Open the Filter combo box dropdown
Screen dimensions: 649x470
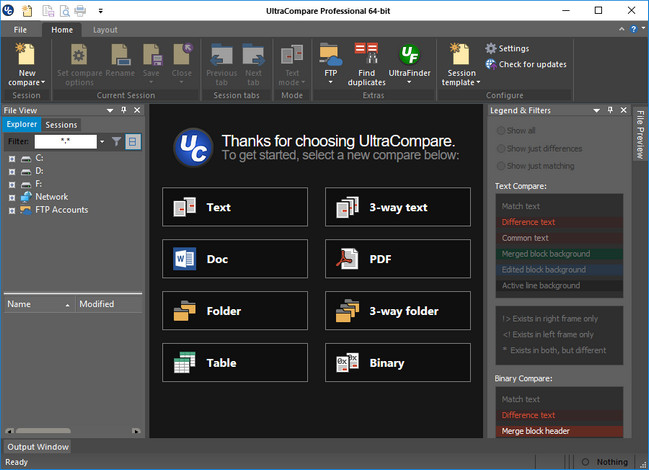click(x=102, y=142)
